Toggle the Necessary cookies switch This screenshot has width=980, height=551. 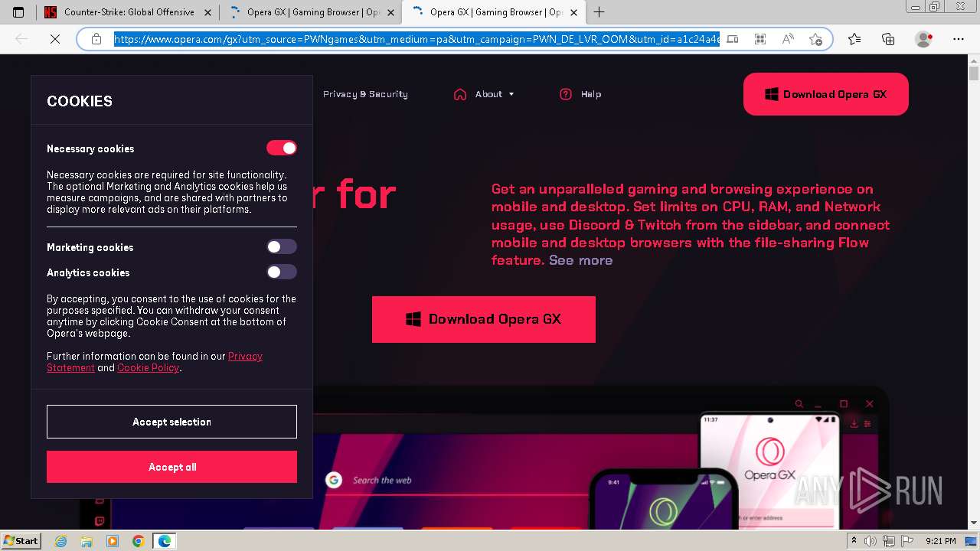(282, 148)
